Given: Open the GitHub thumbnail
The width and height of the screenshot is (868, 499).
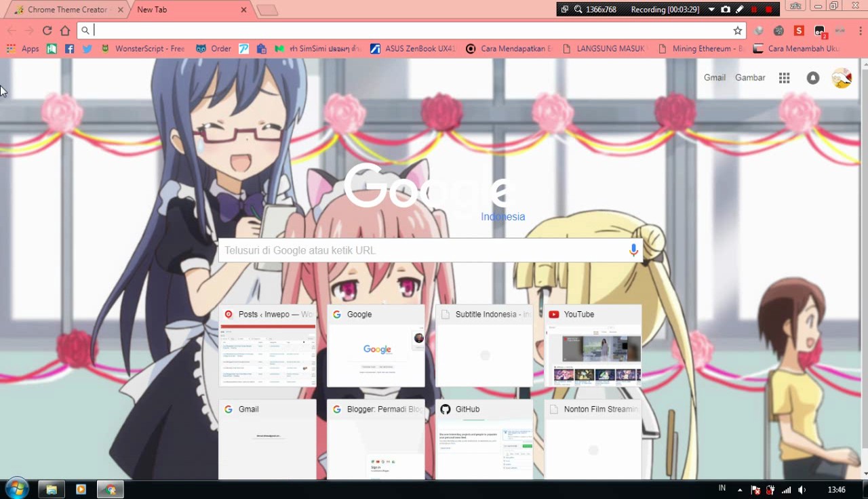Looking at the screenshot, I should [x=484, y=439].
